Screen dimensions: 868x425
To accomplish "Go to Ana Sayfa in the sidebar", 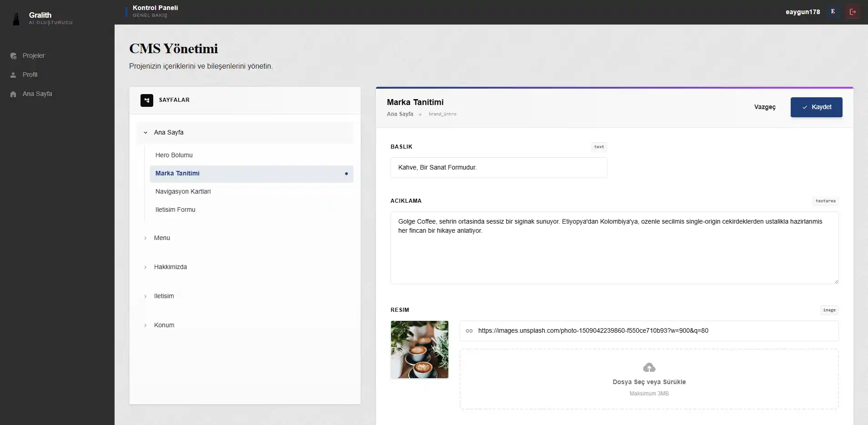I will coord(37,94).
